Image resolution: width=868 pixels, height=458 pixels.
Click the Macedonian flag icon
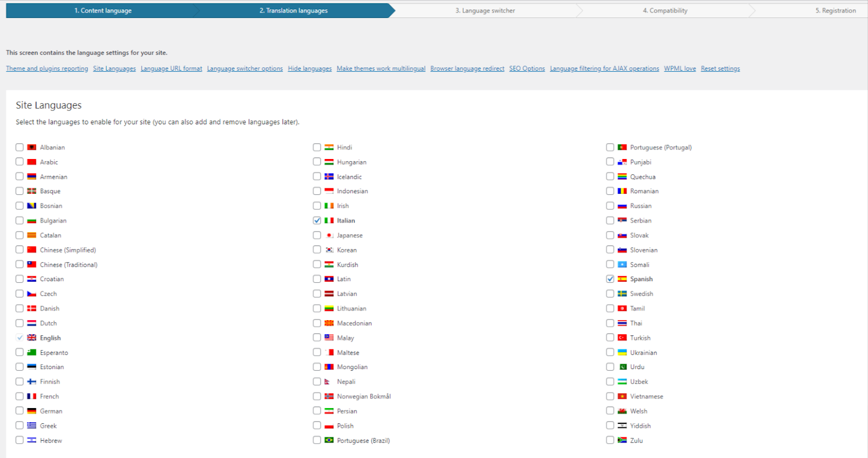coord(329,323)
